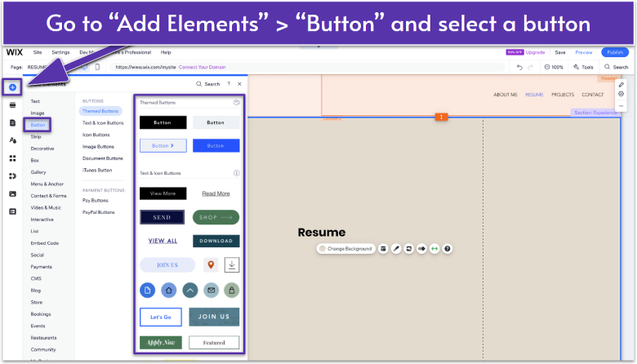Click the Change Background button
Viewport: 637px width, 364px height.
345,248
